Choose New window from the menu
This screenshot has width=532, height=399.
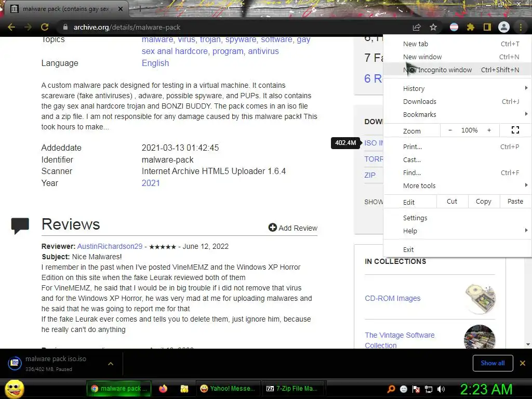457,57
